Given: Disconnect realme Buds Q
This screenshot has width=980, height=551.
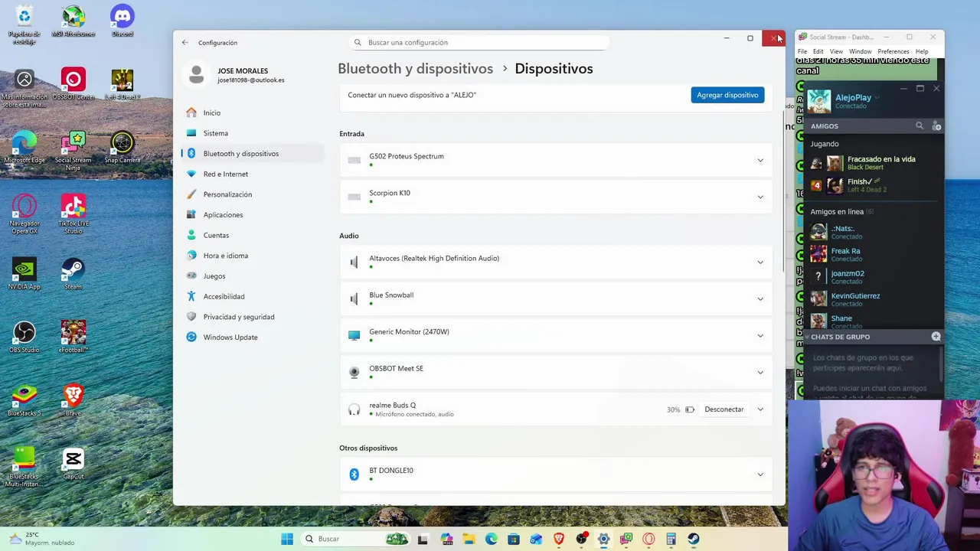Looking at the screenshot, I should click(724, 409).
